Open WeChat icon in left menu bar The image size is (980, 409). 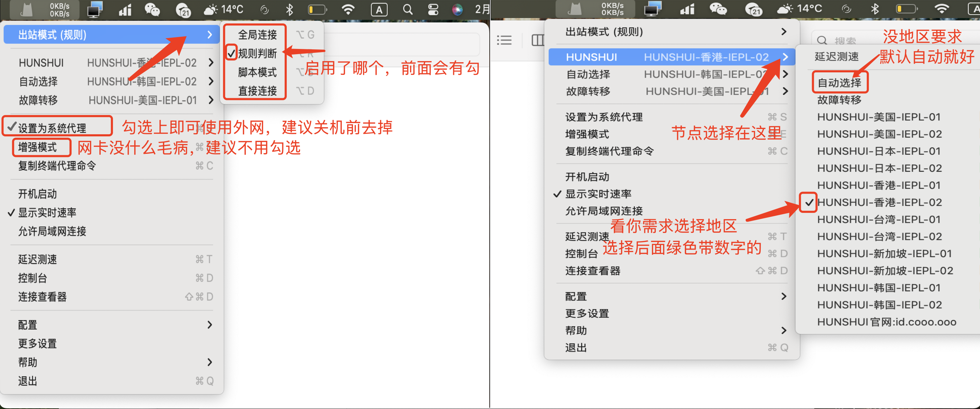point(152,9)
